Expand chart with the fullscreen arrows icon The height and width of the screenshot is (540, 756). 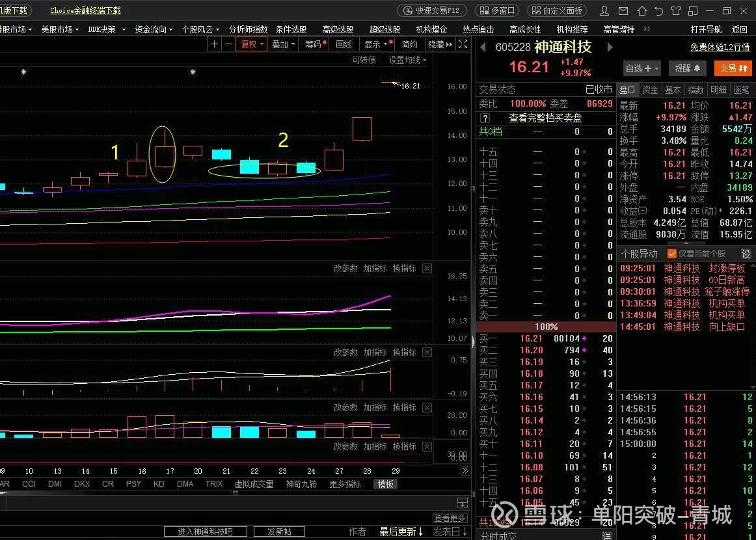pos(463,44)
